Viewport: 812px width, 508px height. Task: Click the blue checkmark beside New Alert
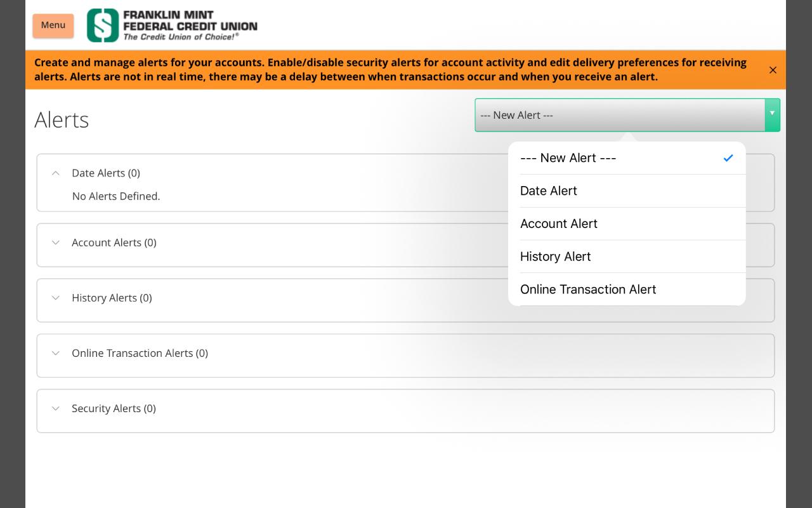[728, 158]
